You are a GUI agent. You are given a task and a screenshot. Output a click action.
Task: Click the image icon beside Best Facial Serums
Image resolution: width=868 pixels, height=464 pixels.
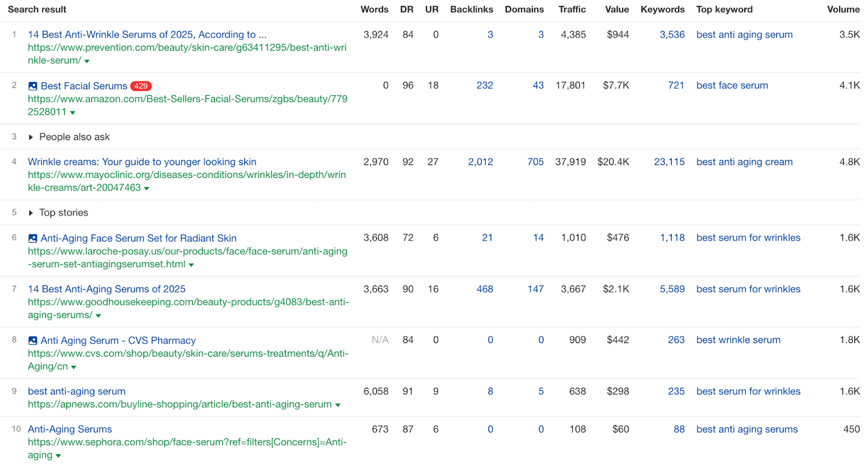[33, 86]
